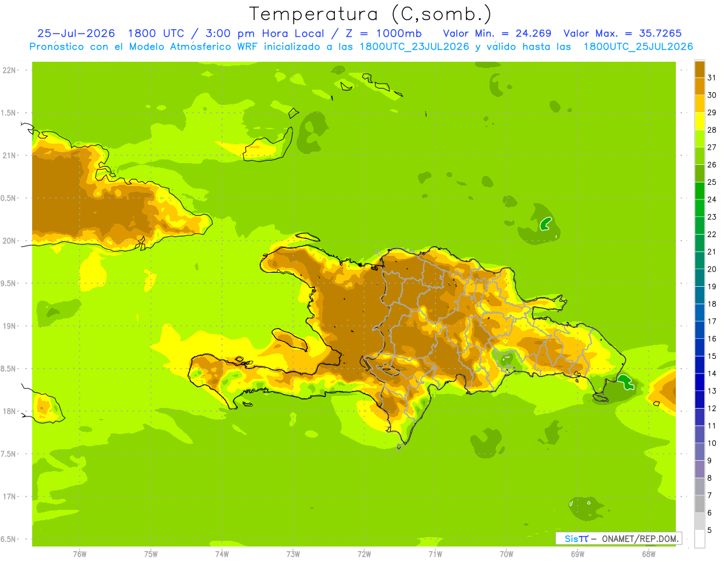Click the '68W' longitude axis label
728x562 pixels.
649,554
